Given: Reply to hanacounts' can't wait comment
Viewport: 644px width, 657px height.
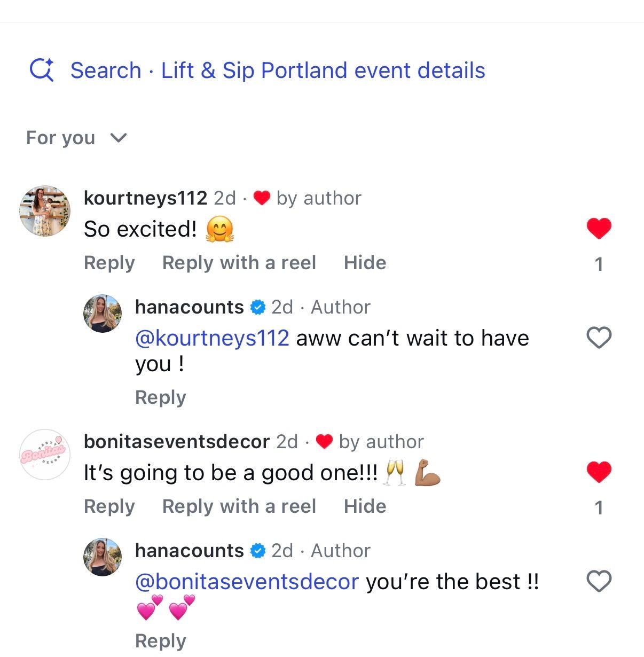Looking at the screenshot, I should coord(160,397).
